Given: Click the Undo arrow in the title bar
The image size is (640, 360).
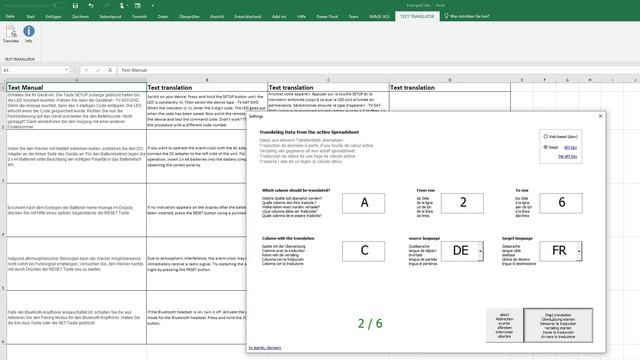Looking at the screenshot, I should point(91,6).
